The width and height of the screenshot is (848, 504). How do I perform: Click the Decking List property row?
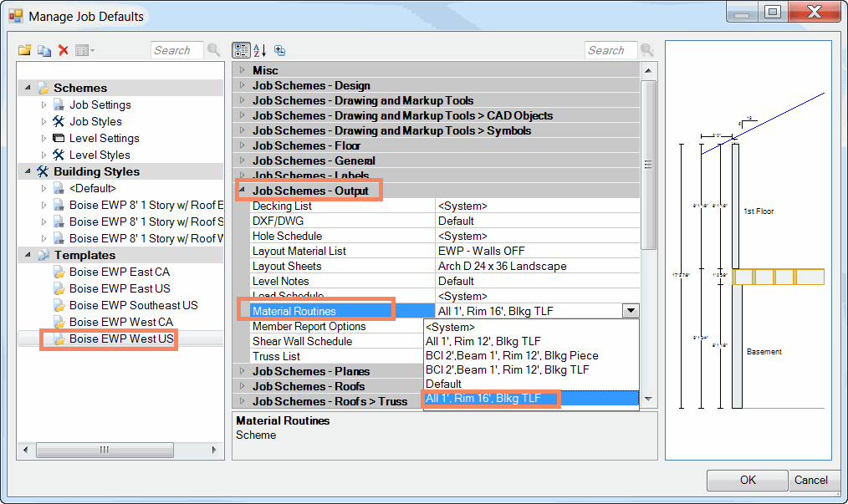pyautogui.click(x=445, y=206)
